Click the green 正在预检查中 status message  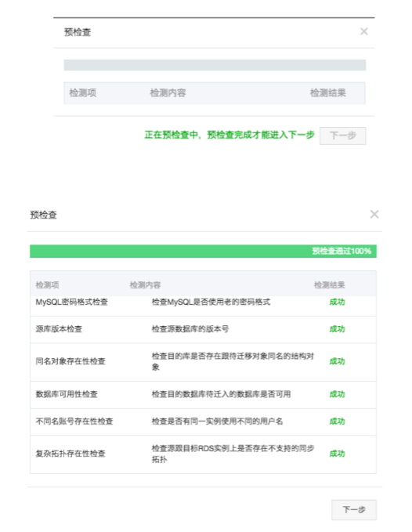229,135
